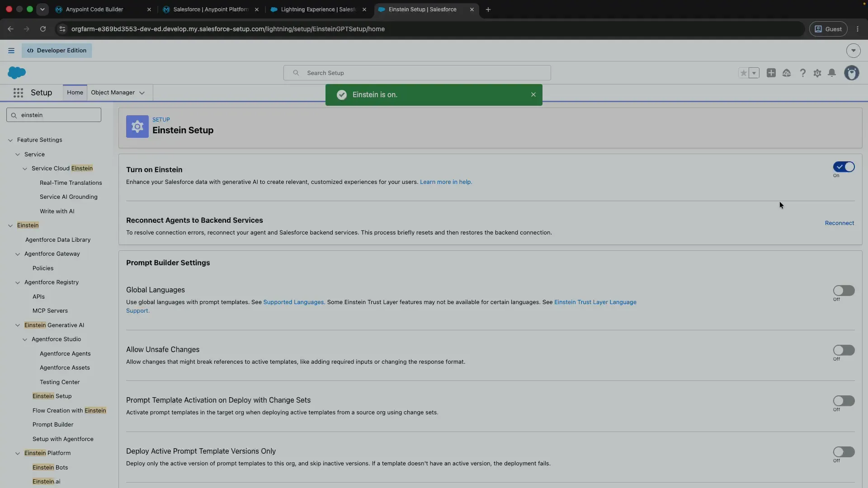Open the Supported Languages link
Viewport: 868px width, 488px height.
point(294,302)
